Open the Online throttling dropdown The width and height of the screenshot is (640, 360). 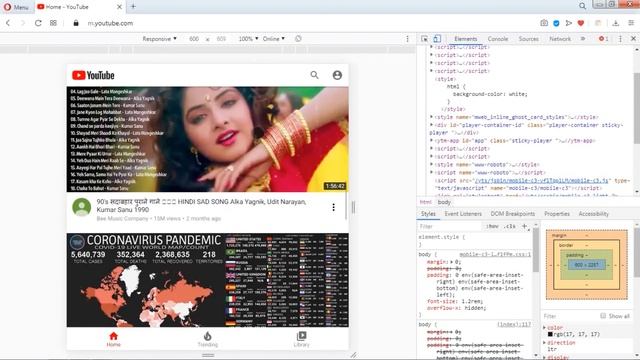click(273, 39)
